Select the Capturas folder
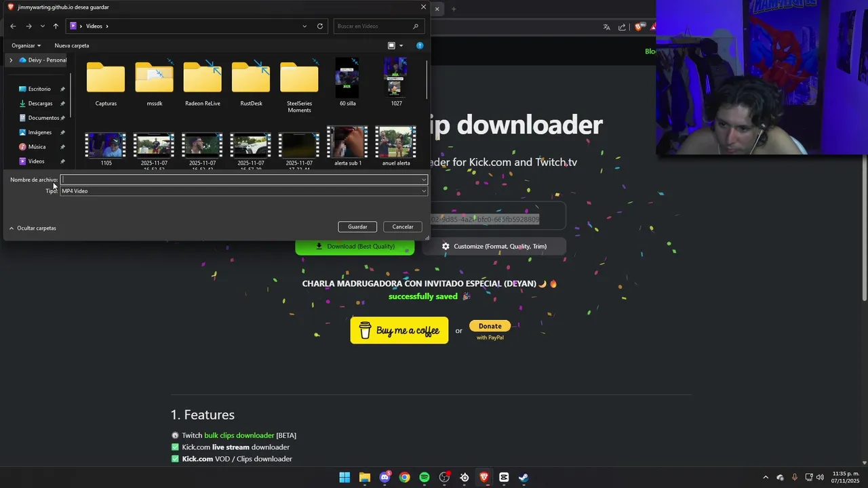 tap(106, 83)
